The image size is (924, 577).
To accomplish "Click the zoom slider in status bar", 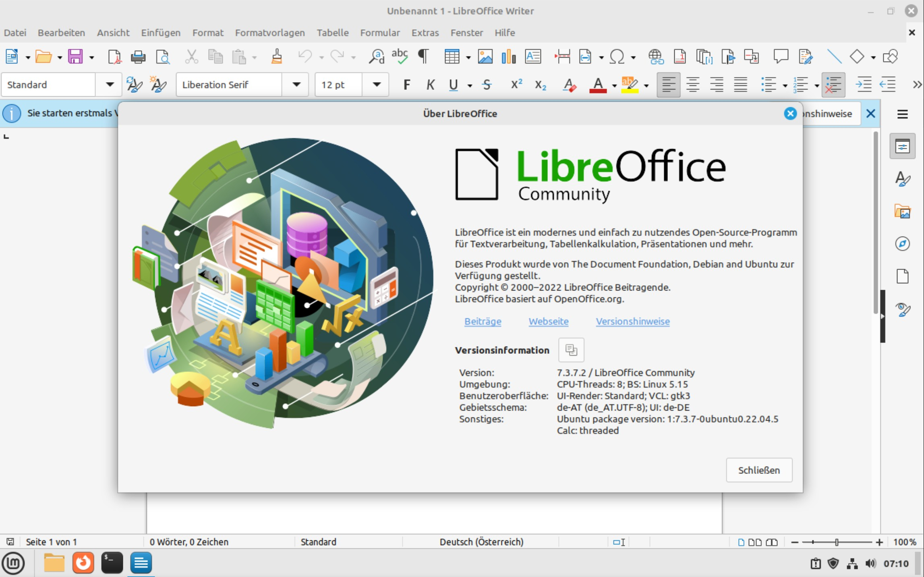I will point(837,542).
